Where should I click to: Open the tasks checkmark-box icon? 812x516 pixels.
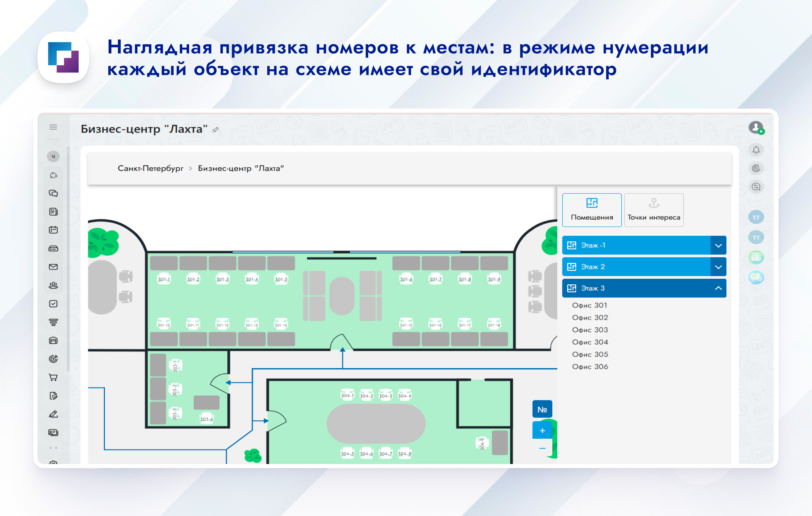point(53,304)
